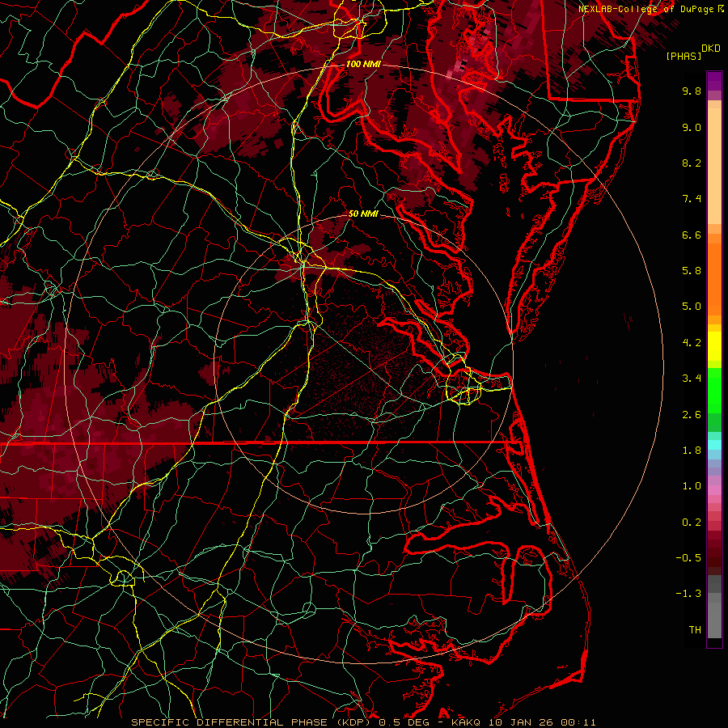Click the 3.4 value on the color scale
The height and width of the screenshot is (728, 728).
pos(692,379)
